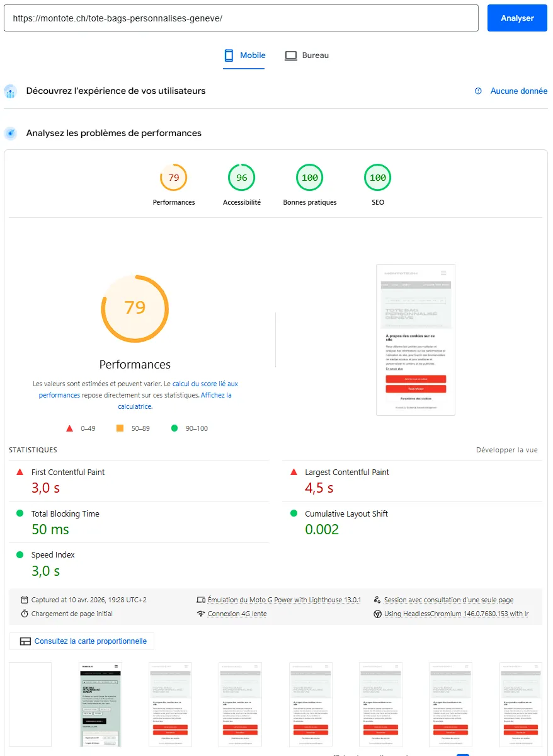Open the "Aucune donnée" link
Screen dimensions: 553x756
pos(519,91)
